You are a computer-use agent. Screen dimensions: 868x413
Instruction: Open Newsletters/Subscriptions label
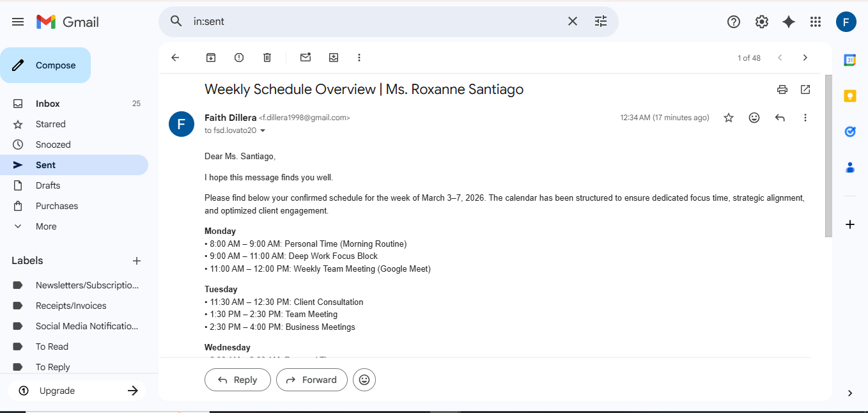[74, 285]
